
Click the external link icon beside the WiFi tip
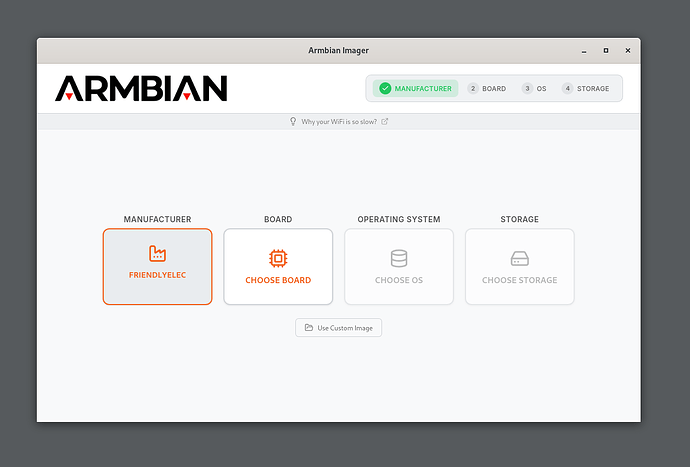click(x=385, y=122)
